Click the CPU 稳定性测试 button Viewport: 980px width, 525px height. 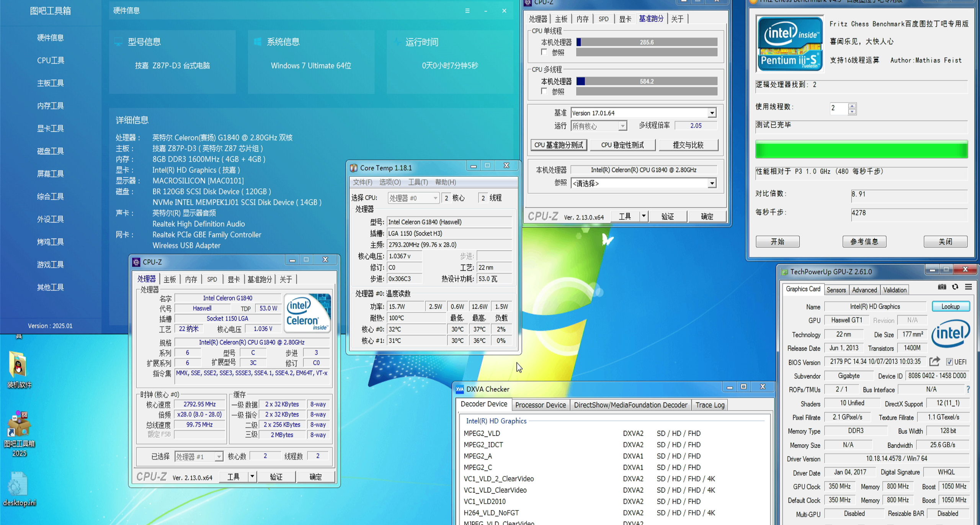623,145
